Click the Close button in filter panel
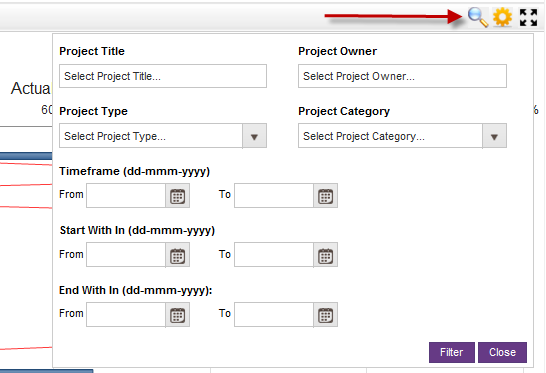The height and width of the screenshot is (373, 546). click(502, 352)
